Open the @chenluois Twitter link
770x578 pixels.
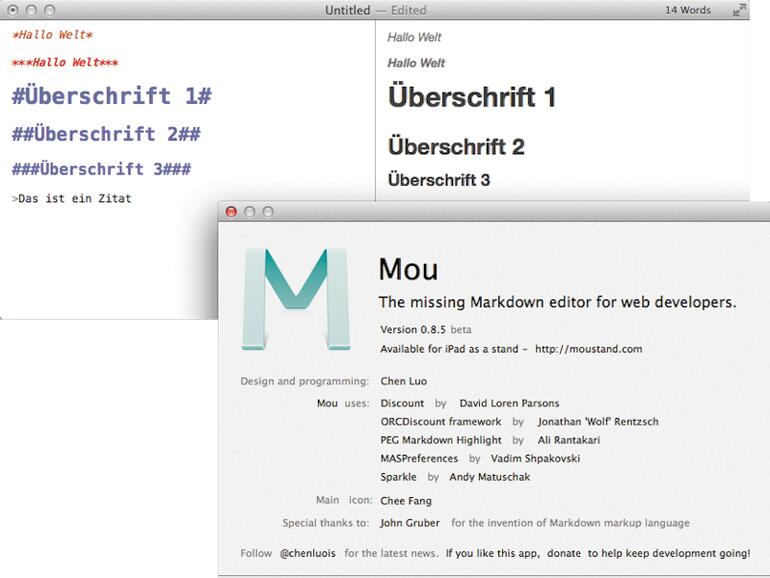point(307,553)
